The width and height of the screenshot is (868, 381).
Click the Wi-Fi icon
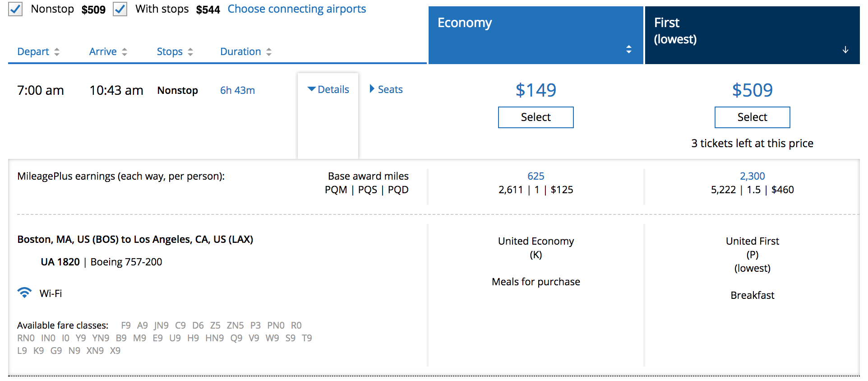tap(24, 293)
